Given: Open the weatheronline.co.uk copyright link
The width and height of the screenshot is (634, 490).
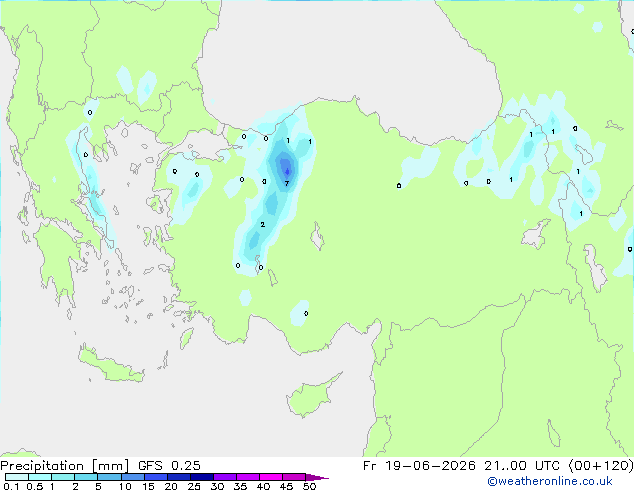Looking at the screenshot, I should coord(550,481).
